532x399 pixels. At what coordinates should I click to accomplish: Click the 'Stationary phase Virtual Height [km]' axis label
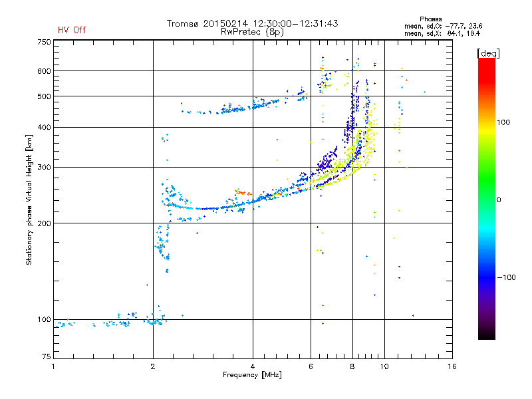click(29, 199)
